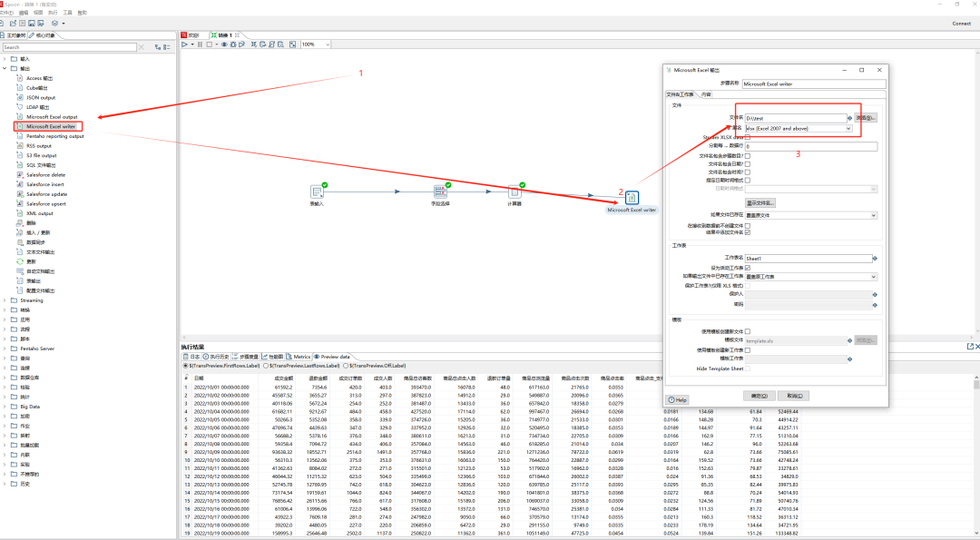Click the perspective layers icon in main toolbar
The image size is (980, 540).
(x=55, y=23)
